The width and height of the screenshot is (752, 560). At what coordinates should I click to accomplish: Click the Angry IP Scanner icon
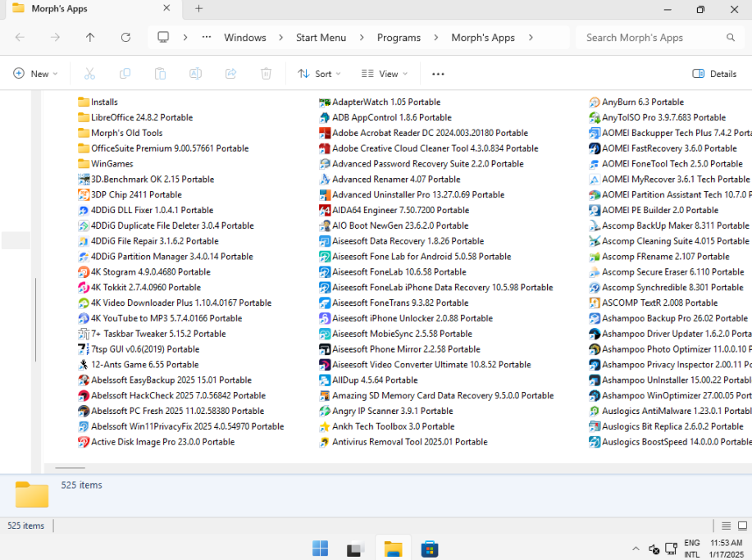point(325,411)
